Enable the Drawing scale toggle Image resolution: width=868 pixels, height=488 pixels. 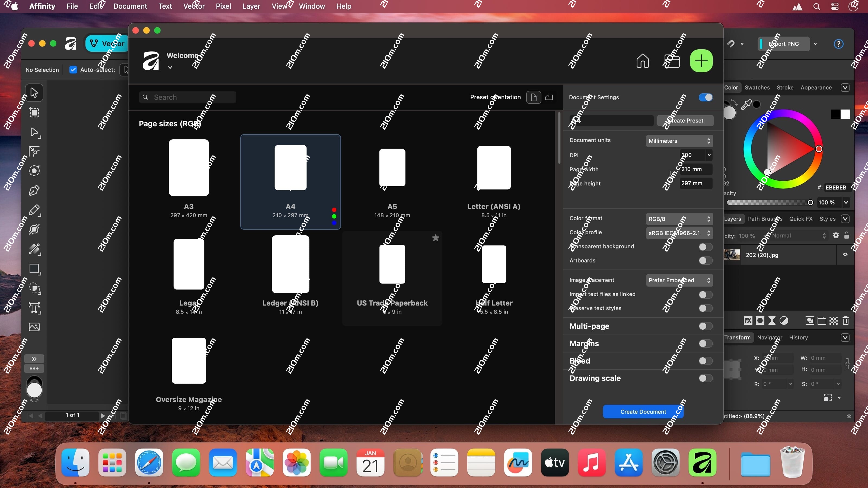(705, 378)
